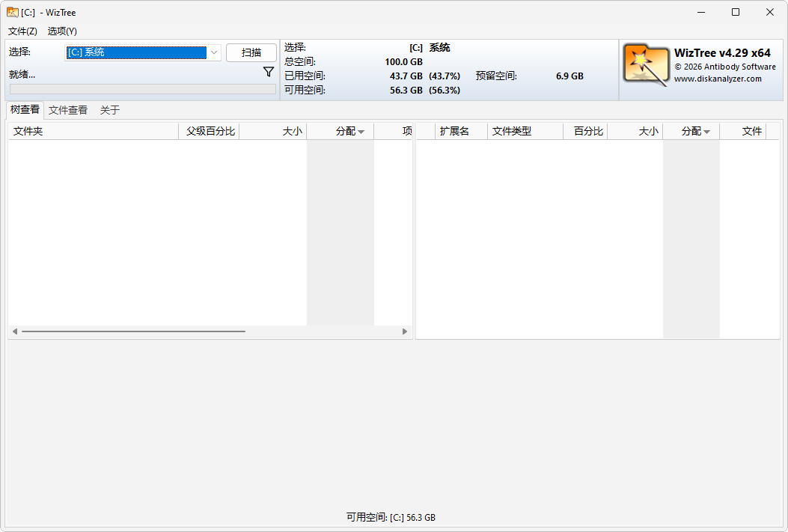Image resolution: width=788 pixels, height=532 pixels.
Task: Click the filter funnel icon
Action: [x=269, y=71]
